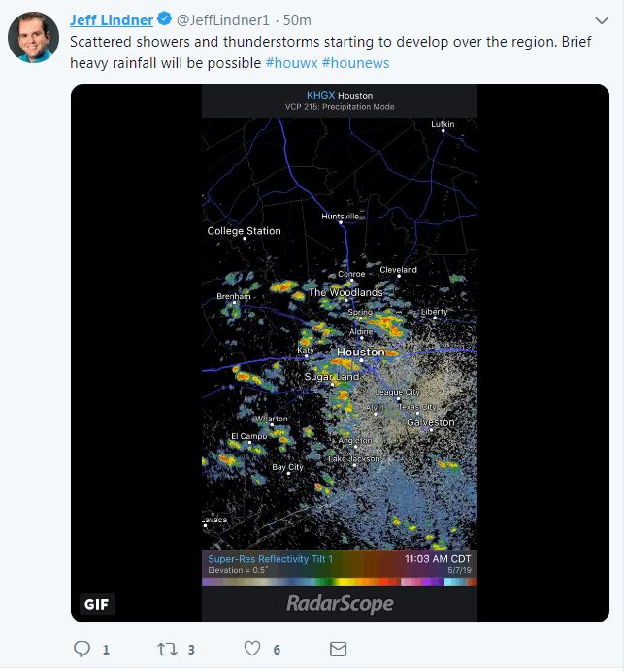The height and width of the screenshot is (672, 624).
Task: Click Jeff Lindner's profile avatar
Action: tap(33, 38)
